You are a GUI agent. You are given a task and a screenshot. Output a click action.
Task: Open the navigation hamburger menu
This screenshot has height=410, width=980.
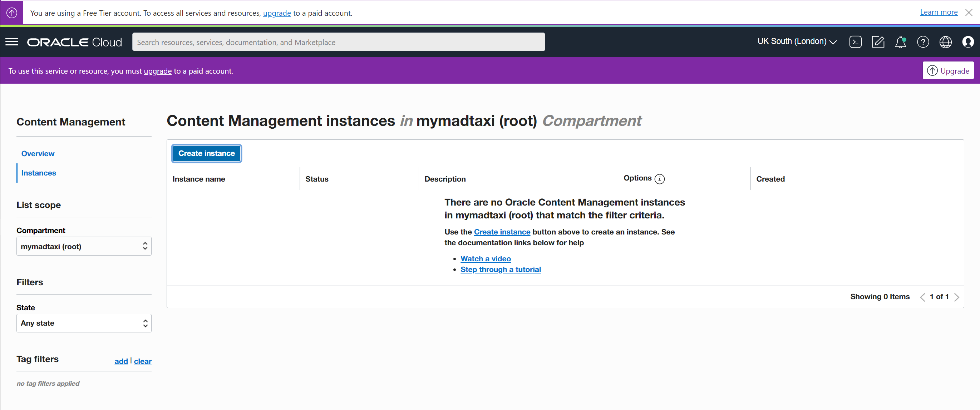(12, 42)
